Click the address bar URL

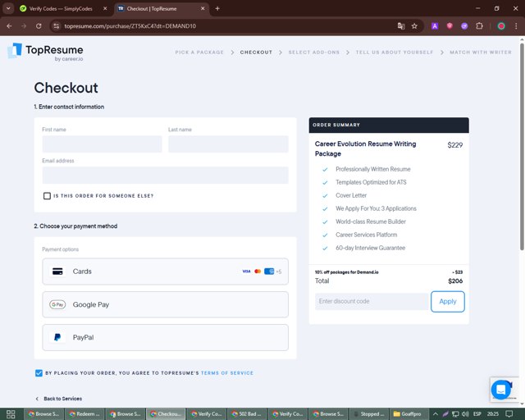pyautogui.click(x=130, y=26)
